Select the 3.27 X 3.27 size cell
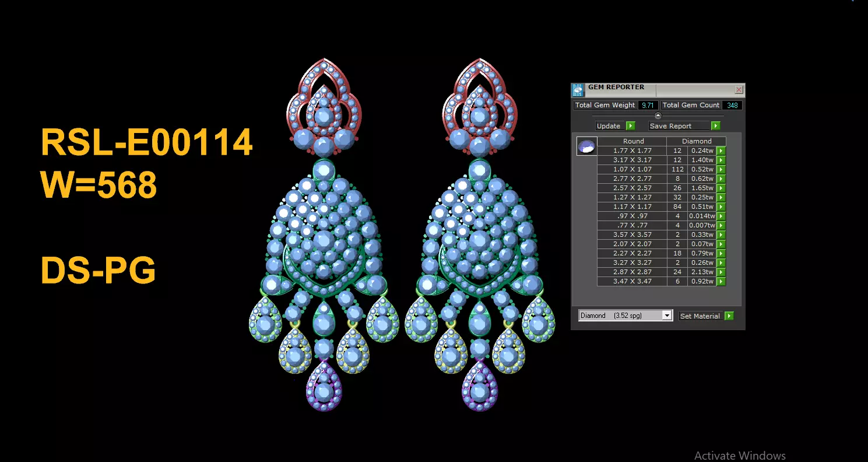The image size is (868, 462). tap(632, 262)
